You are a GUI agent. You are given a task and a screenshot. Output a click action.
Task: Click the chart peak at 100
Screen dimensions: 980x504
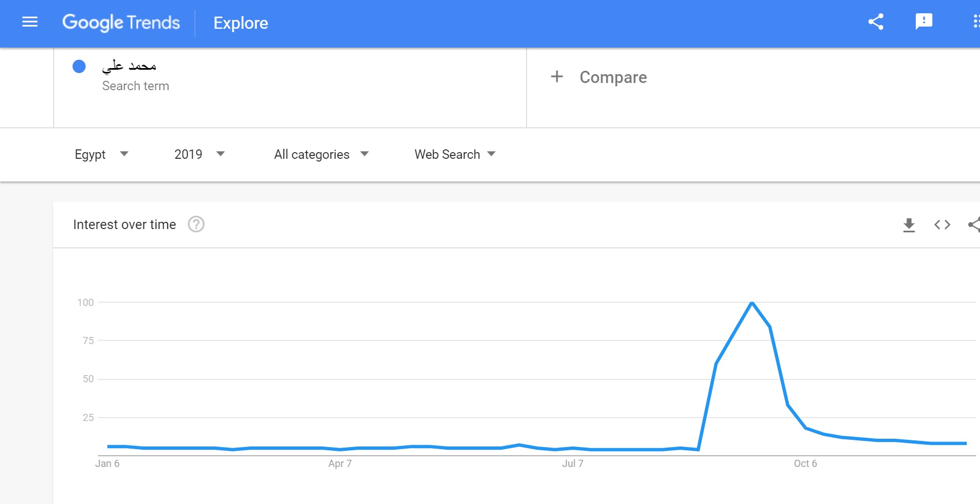coord(752,302)
